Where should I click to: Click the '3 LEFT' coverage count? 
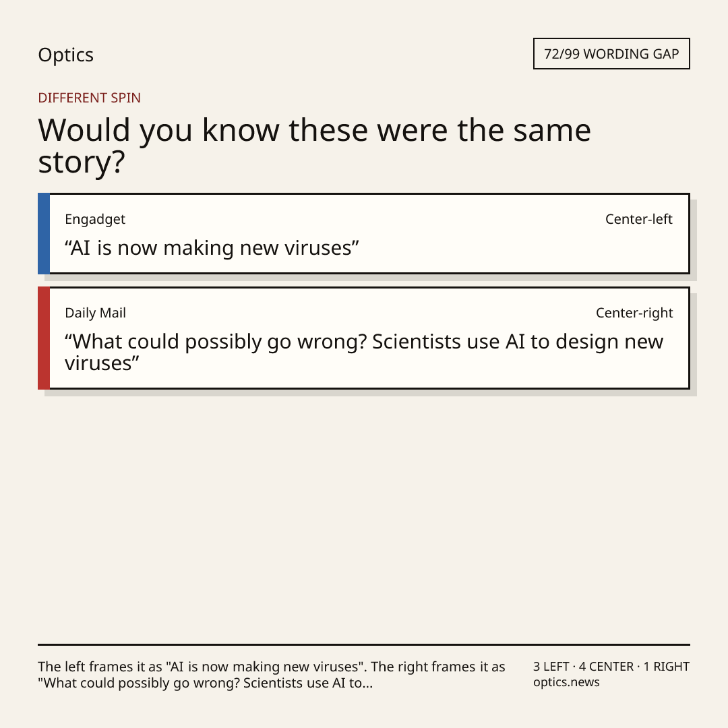[x=551, y=667]
